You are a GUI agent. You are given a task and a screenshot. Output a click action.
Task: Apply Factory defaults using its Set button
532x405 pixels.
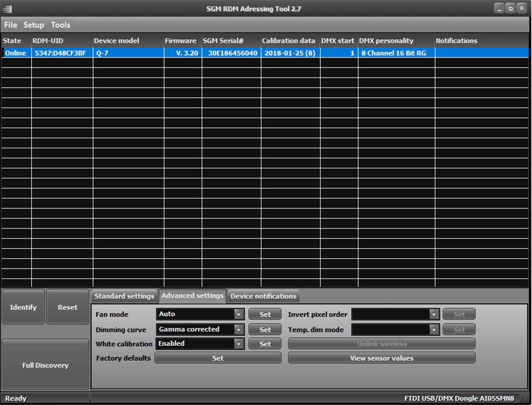pos(218,358)
